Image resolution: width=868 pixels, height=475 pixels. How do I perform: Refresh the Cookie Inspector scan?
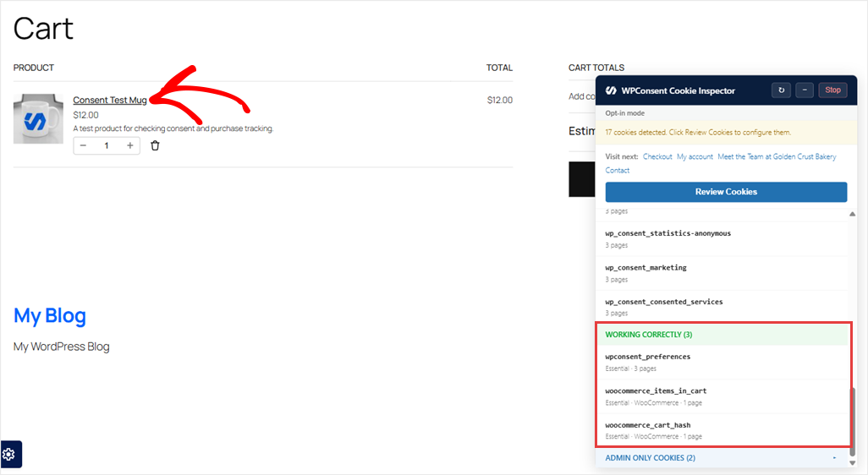tap(781, 90)
